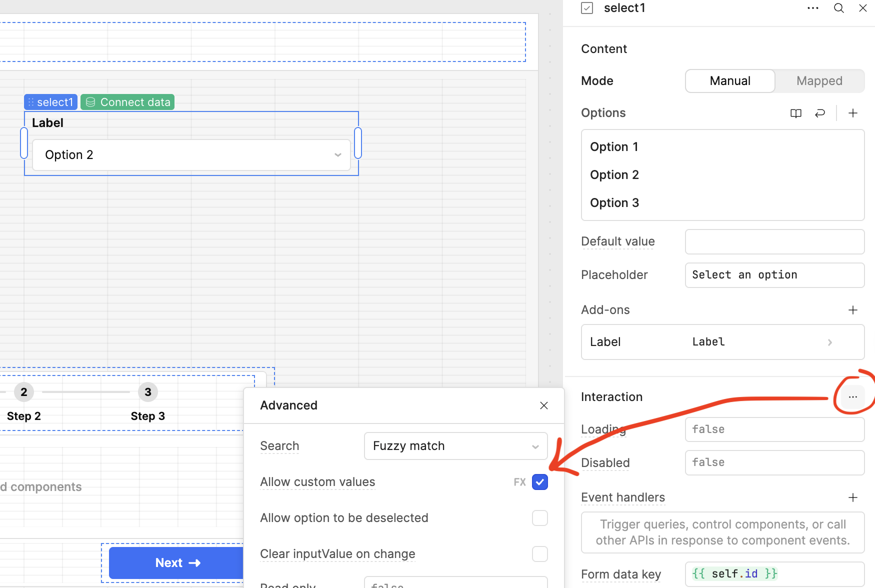Screen dimensions: 875x588
Task: Open the Search Fuzzy match dropdown
Action: [x=455, y=446]
